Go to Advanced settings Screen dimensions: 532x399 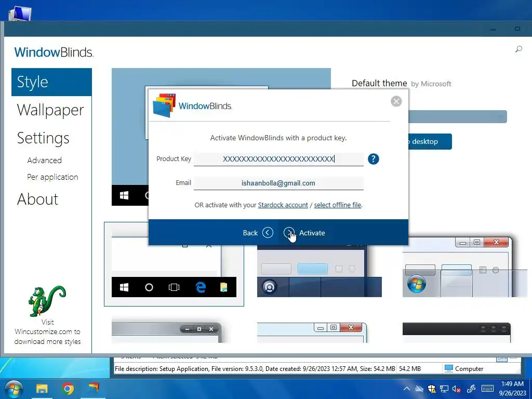45,160
